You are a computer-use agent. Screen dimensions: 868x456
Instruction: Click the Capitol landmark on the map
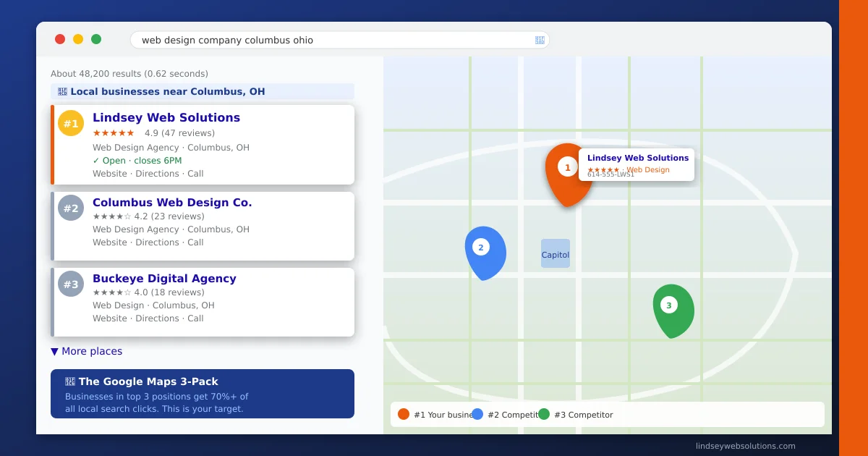tap(556, 254)
